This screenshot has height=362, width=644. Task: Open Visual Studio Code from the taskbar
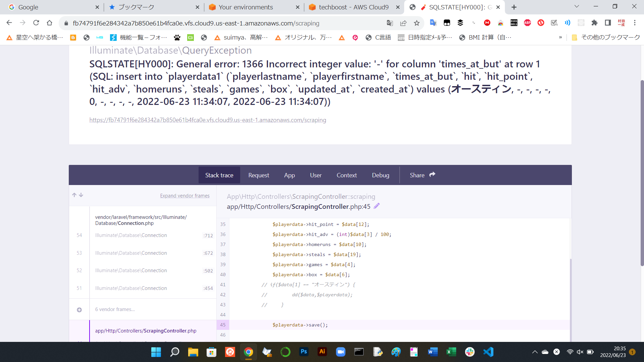[x=488, y=352]
